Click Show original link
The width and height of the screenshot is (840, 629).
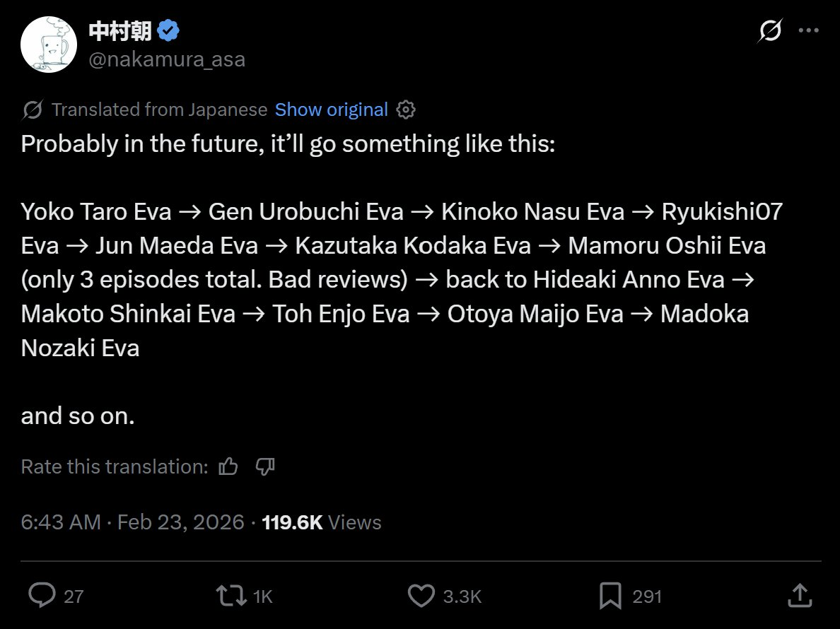tap(331, 110)
